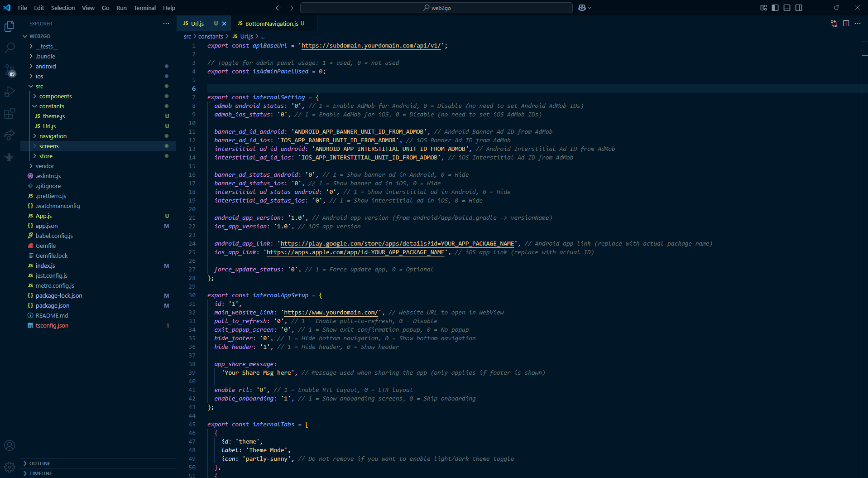Image resolution: width=868 pixels, height=478 pixels.
Task: Open package.json in the explorer
Action: point(53,305)
